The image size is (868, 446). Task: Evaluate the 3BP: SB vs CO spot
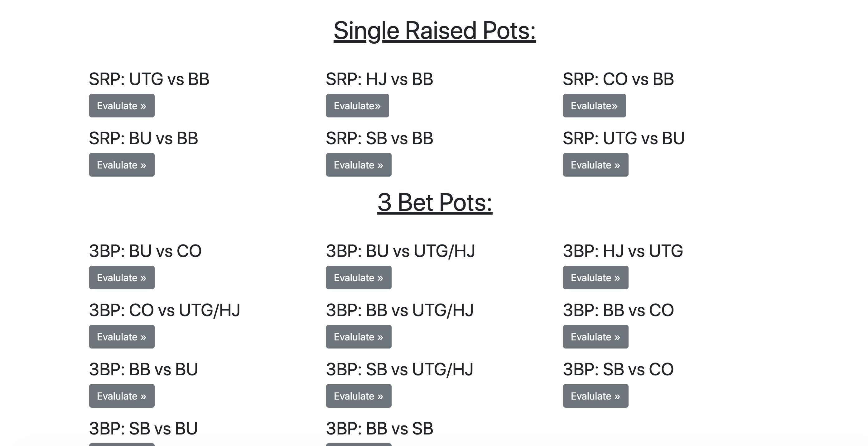596,396
